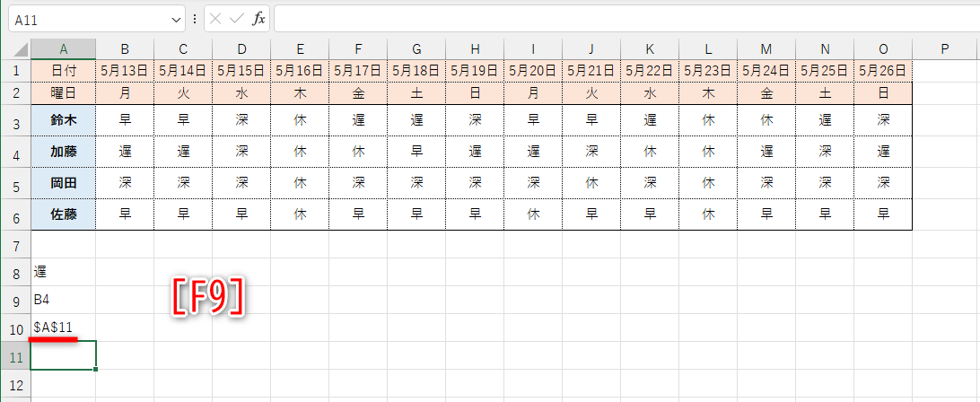Click the cell labeled 佐藤
Image resolution: width=980 pixels, height=402 pixels.
click(63, 214)
